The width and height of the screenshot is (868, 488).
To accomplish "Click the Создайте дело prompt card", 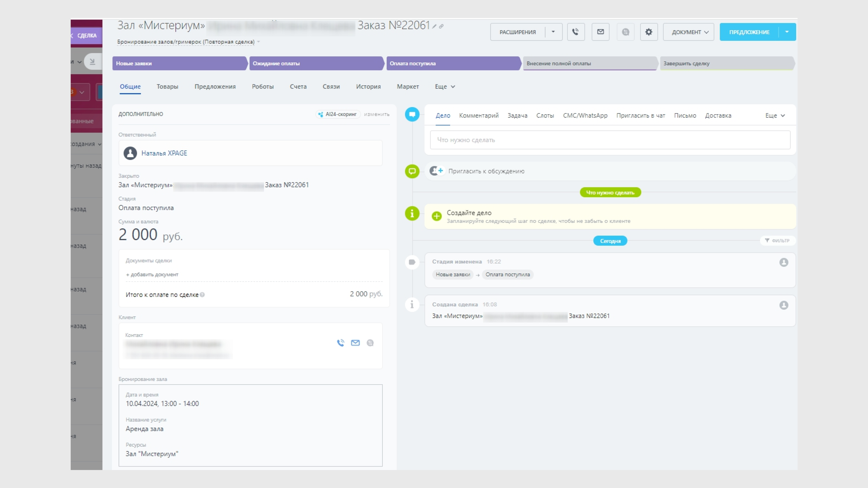I will [x=610, y=216].
